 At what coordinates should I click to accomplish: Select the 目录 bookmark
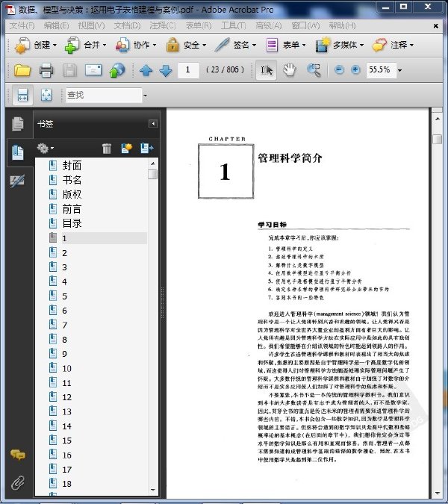pos(72,223)
